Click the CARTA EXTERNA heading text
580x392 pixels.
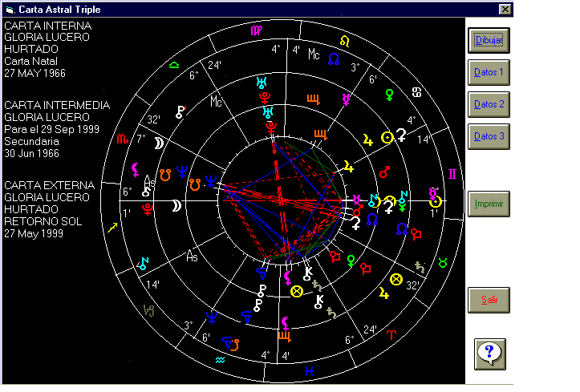49,185
